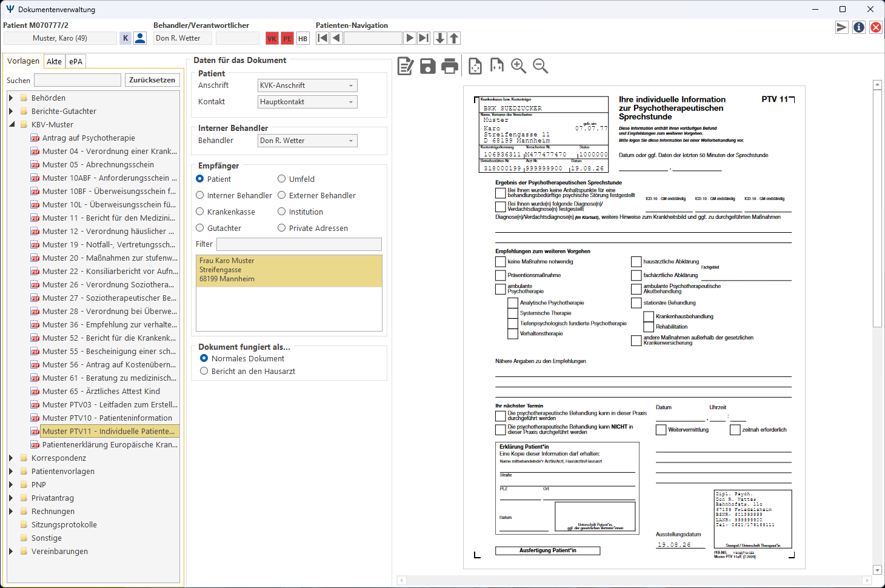The height and width of the screenshot is (588, 885).
Task: Zoom out with the minus magnifier
Action: point(541,66)
